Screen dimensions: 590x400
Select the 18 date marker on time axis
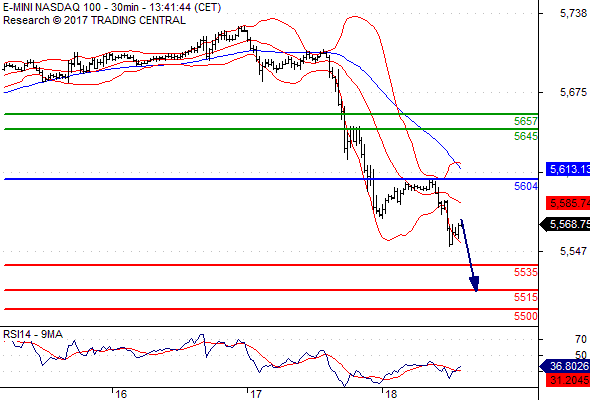point(391,394)
